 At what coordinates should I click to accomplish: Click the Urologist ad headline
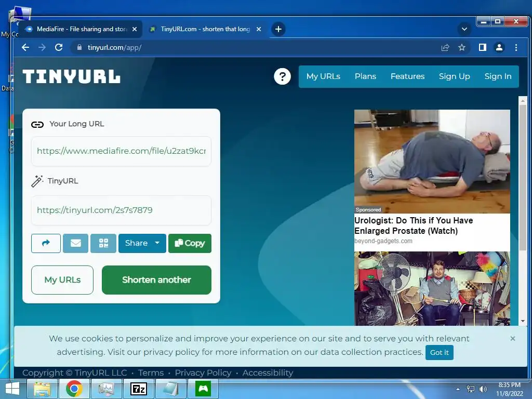(414, 225)
